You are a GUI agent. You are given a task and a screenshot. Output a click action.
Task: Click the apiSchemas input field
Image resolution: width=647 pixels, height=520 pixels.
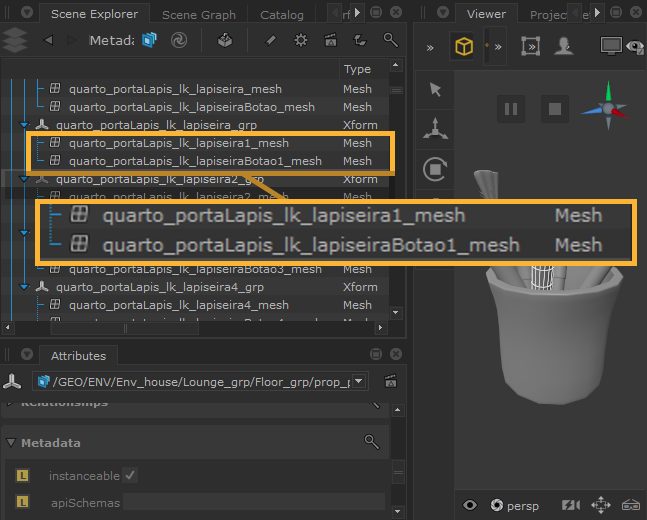[x=253, y=501]
